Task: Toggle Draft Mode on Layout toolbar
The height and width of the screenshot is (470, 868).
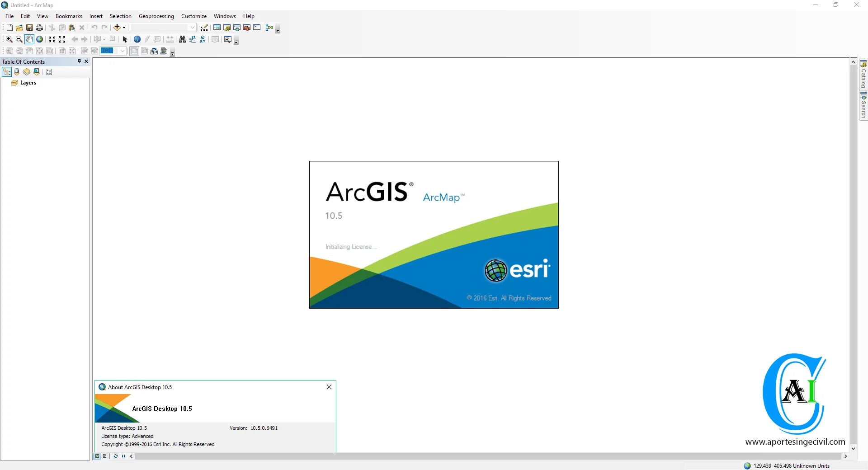Action: [134, 51]
